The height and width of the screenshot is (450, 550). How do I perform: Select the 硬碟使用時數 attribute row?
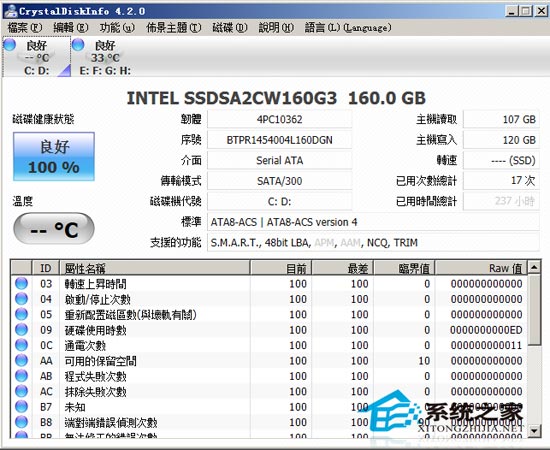[269, 330]
